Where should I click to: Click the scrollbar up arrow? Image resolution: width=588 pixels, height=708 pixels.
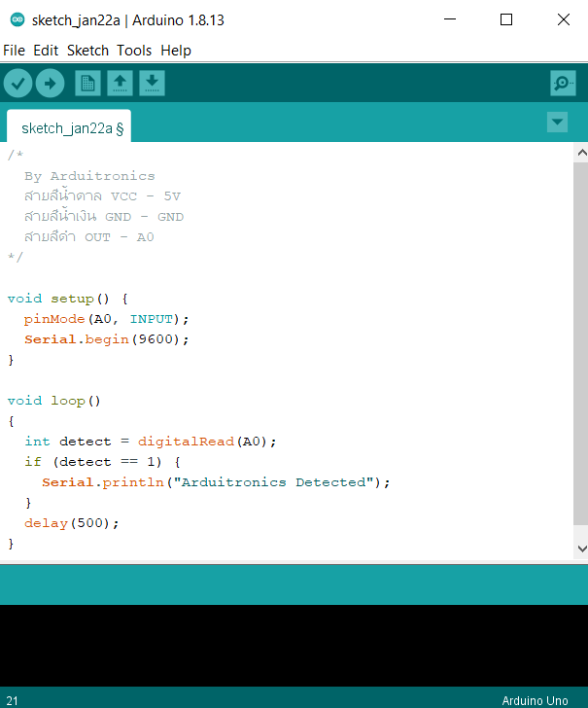581,153
